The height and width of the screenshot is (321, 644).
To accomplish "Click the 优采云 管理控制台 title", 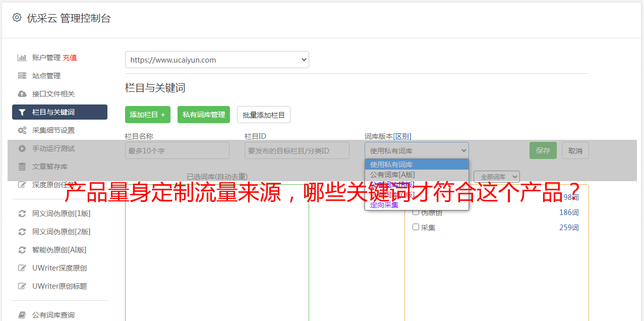I will click(x=69, y=18).
